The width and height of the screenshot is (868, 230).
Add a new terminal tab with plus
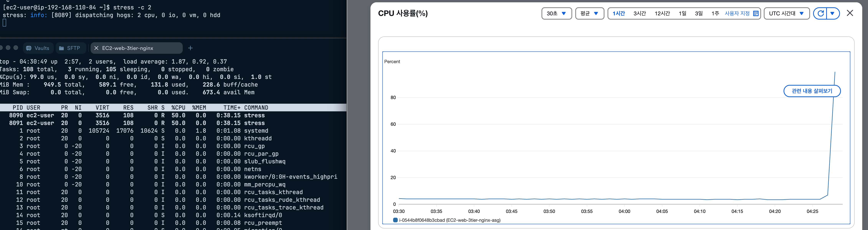tap(190, 48)
